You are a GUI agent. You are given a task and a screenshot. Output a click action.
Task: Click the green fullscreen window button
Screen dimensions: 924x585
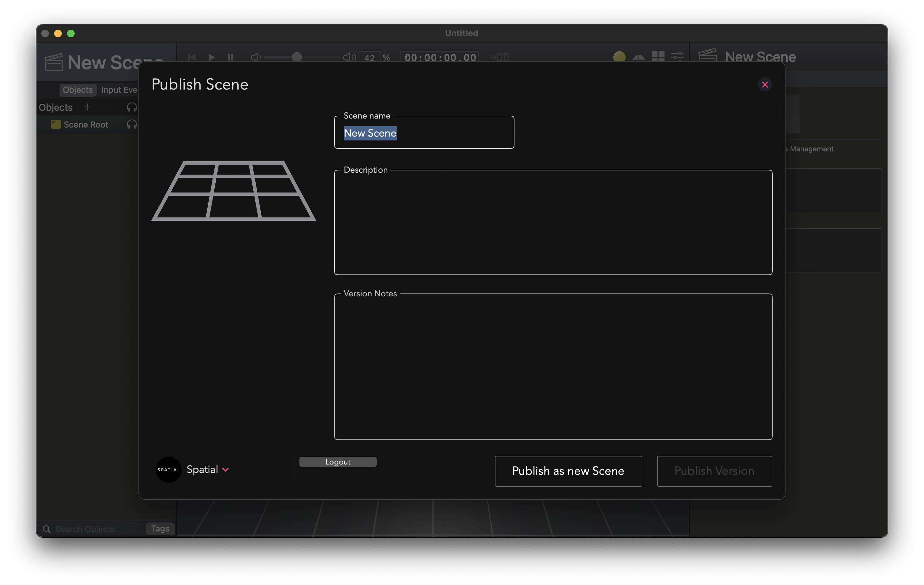pyautogui.click(x=71, y=34)
